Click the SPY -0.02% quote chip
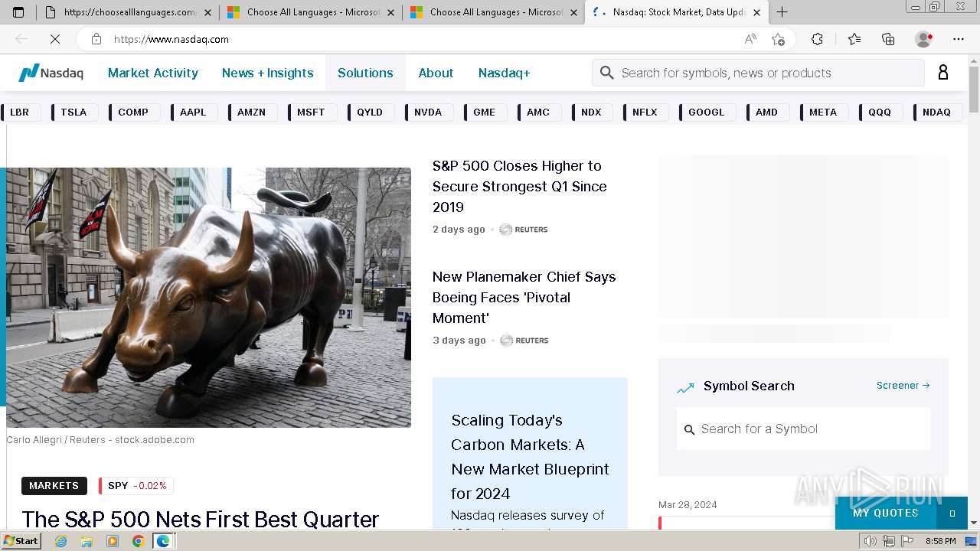The image size is (980, 551). (x=136, y=486)
